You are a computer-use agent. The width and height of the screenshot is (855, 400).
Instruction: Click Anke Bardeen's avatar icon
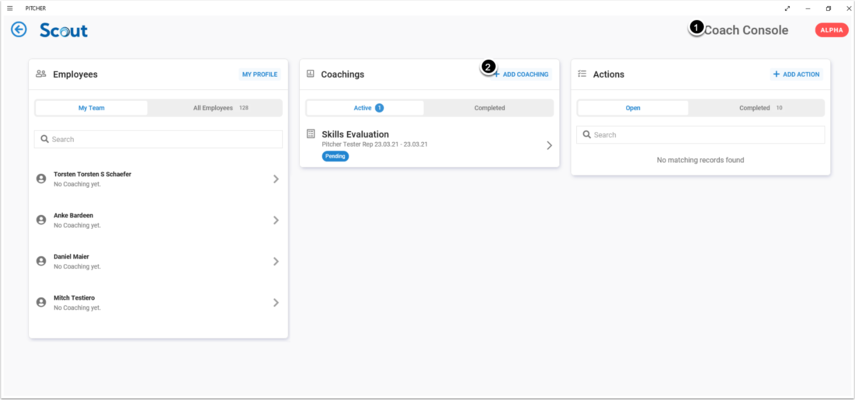click(41, 220)
